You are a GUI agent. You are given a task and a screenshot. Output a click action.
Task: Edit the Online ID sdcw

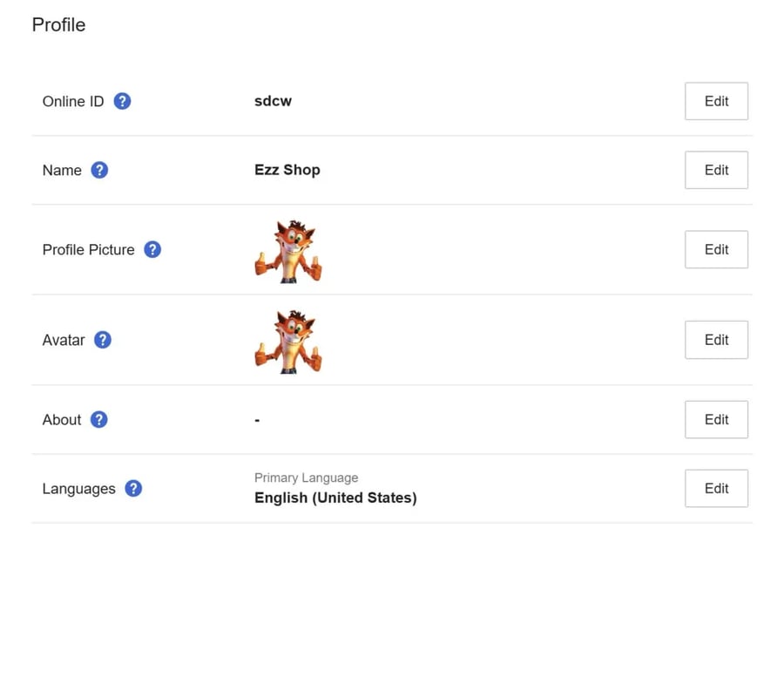point(716,101)
